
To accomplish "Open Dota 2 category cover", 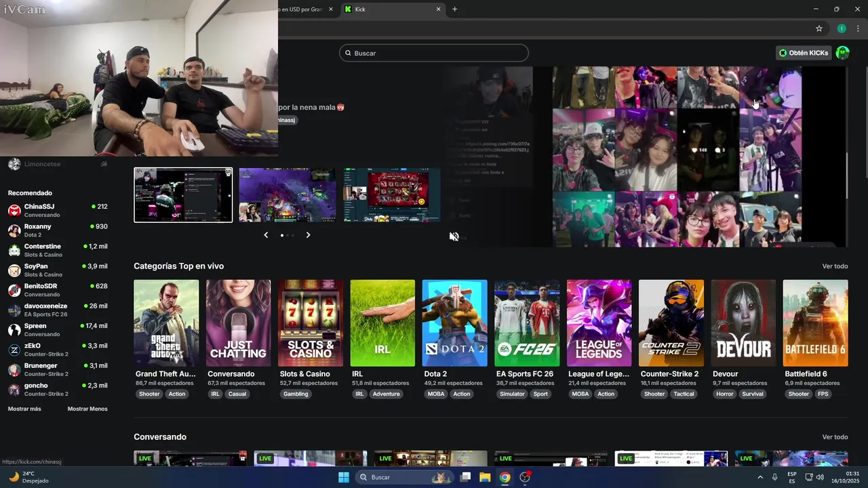I will click(x=454, y=323).
